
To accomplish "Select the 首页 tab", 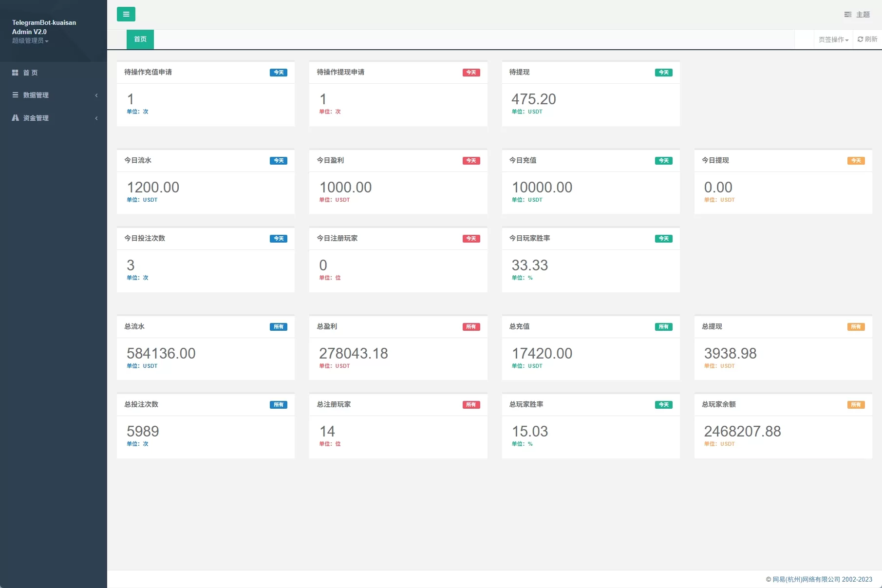I will point(140,39).
